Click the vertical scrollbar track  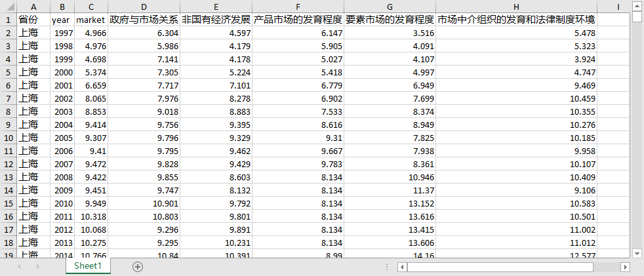click(637, 136)
